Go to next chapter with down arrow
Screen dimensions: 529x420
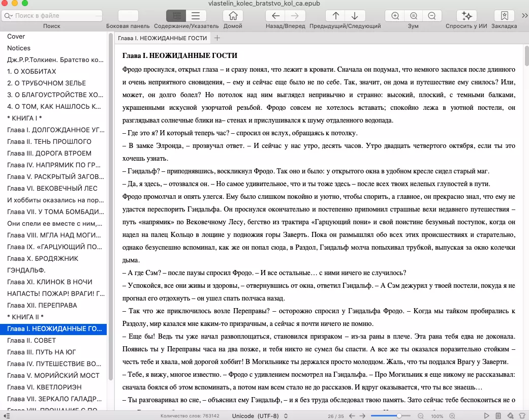[x=355, y=16]
